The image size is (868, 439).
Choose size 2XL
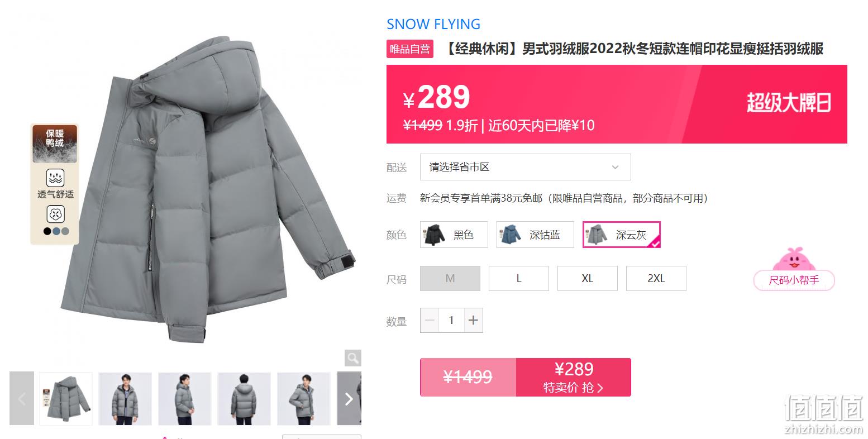coord(656,278)
